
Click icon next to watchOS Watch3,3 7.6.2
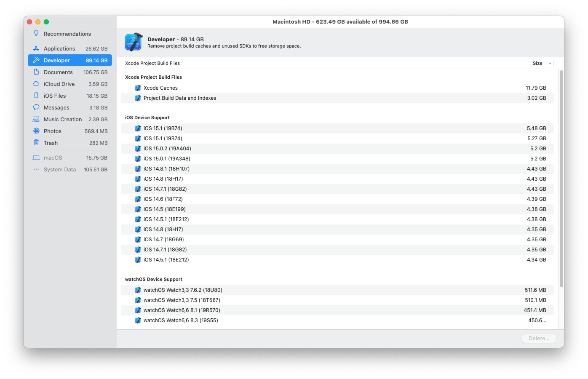click(x=138, y=290)
